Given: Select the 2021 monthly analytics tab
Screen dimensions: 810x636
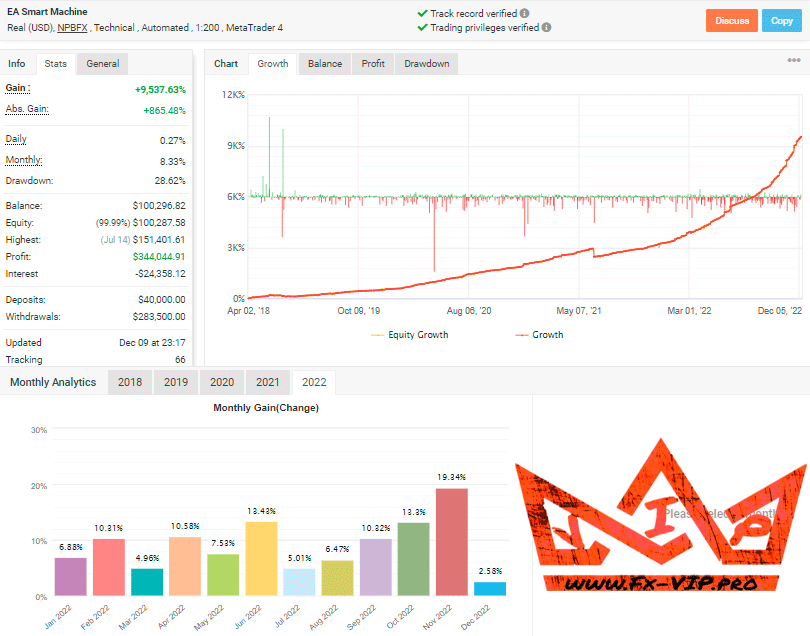Looking at the screenshot, I should (267, 382).
